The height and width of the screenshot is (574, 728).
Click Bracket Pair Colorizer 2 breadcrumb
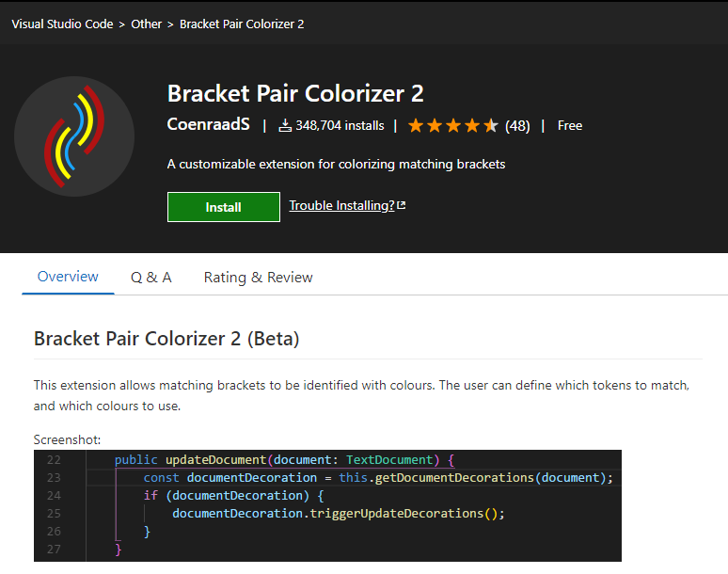pos(242,24)
